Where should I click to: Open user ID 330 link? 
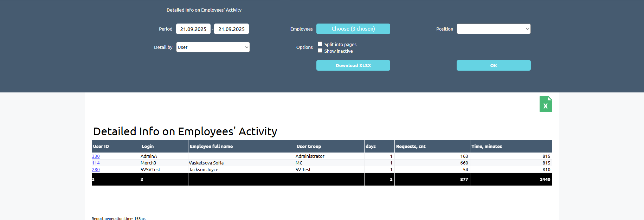pyautogui.click(x=96, y=156)
